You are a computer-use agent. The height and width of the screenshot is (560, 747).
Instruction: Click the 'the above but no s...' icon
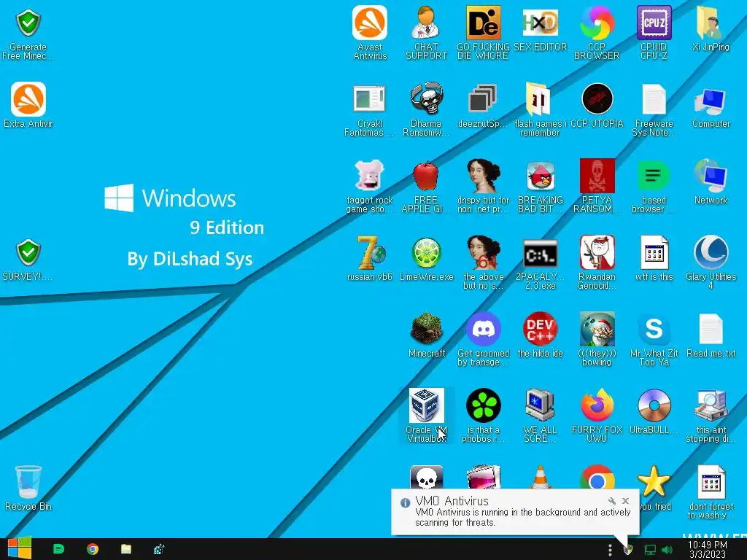(483, 262)
